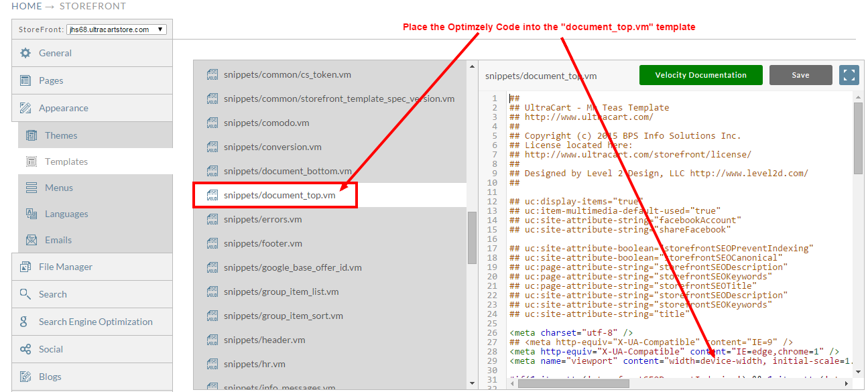This screenshot has width=868, height=392.
Task: Click file icon beside snippets/header.vm
Action: pyautogui.click(x=212, y=340)
